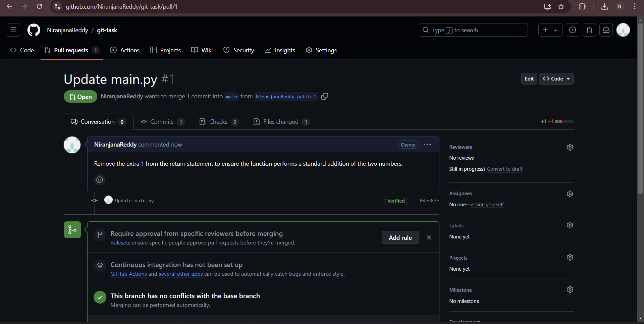644x324 pixels.
Task: Open the GitHub Actions link
Action: pos(128,274)
